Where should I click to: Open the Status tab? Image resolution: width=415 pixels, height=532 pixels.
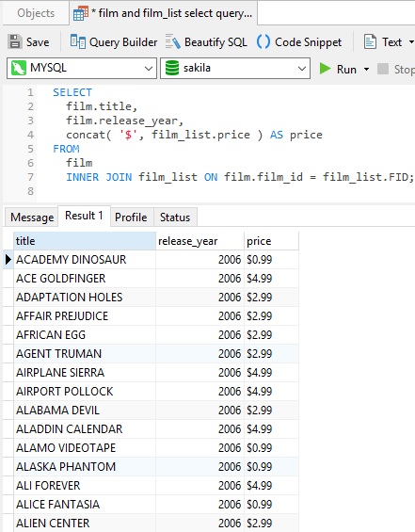pos(175,218)
